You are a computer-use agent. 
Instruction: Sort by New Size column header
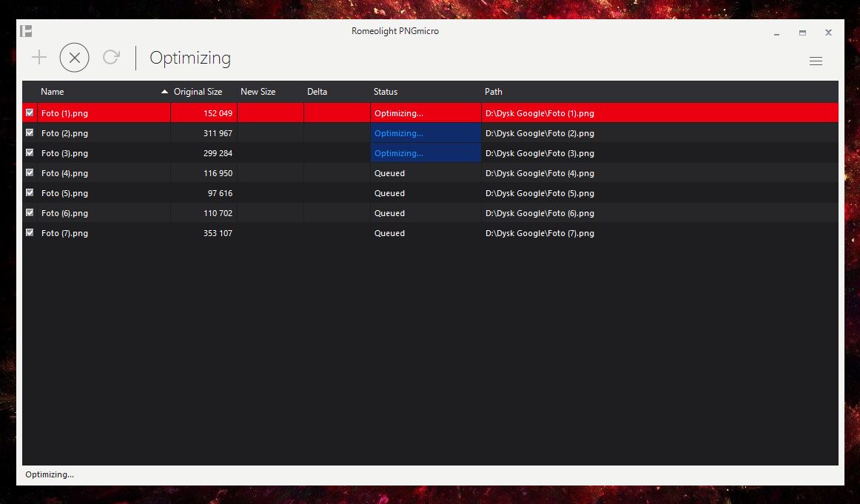click(x=258, y=92)
